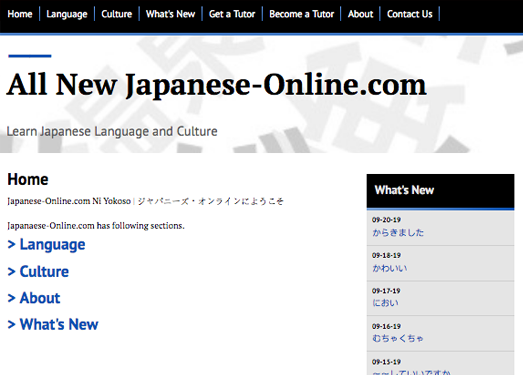Click the 09-15-19 date in the sidebar
Viewport: 523px width, 375px height.
click(386, 362)
